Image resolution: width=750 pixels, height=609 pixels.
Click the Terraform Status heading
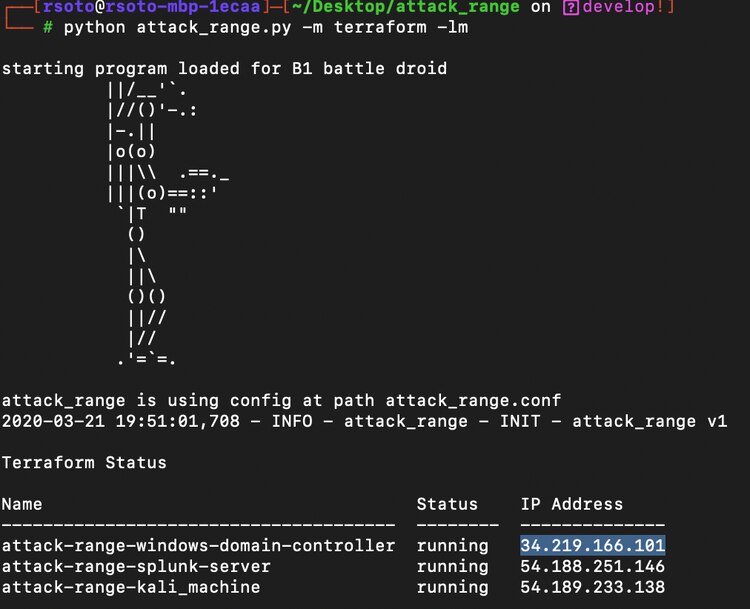tap(84, 462)
